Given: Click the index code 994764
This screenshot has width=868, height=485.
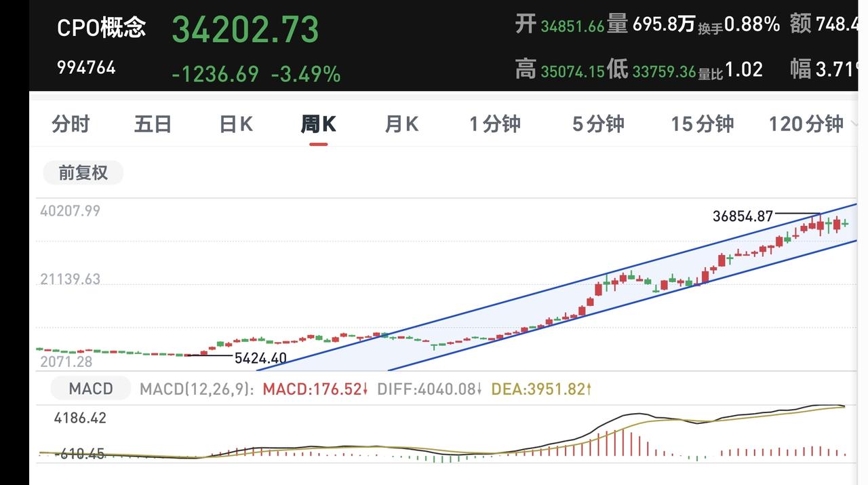Looking at the screenshot, I should tap(86, 68).
